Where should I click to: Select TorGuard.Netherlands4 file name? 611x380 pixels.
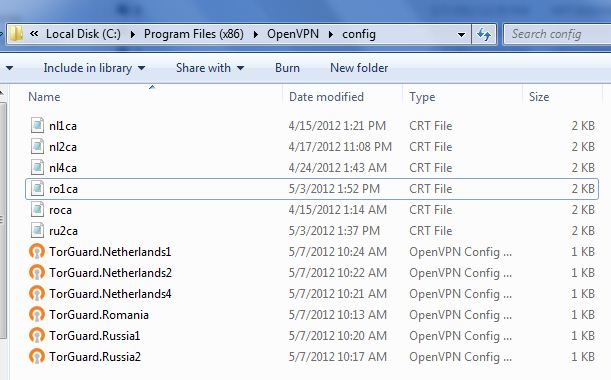pos(110,294)
